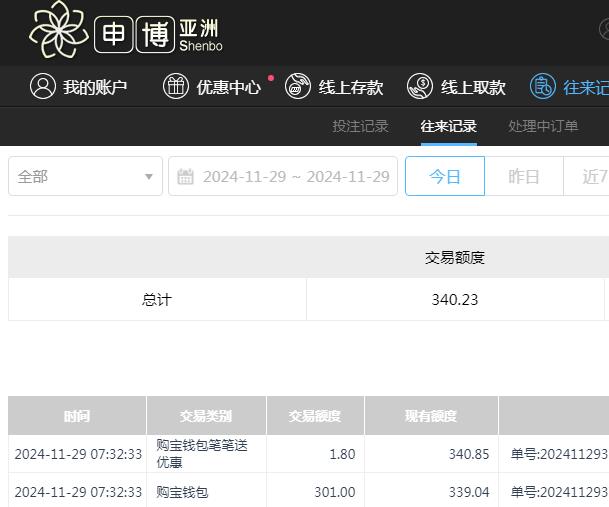Open the 优惠中心 gift icon
Screen dimensions: 609x507
click(176, 86)
